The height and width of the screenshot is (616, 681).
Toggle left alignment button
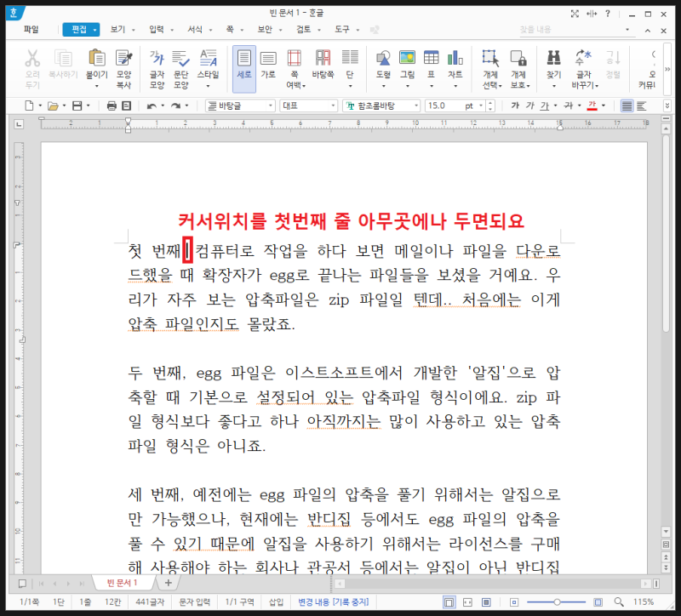(642, 106)
